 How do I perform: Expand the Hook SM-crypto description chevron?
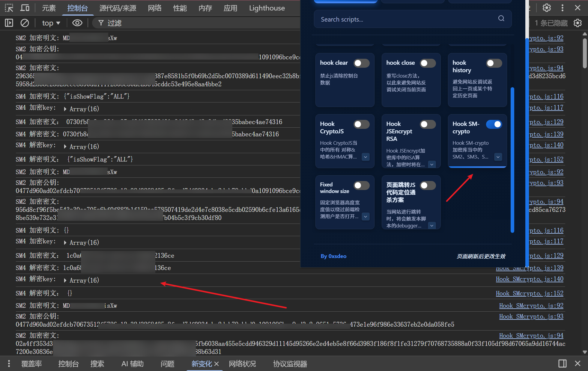pyautogui.click(x=498, y=157)
